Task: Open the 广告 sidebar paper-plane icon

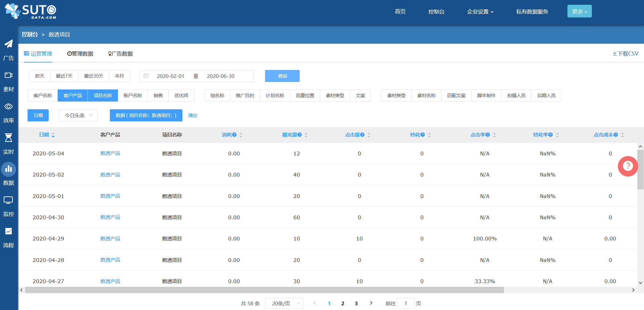Action: (x=8, y=44)
